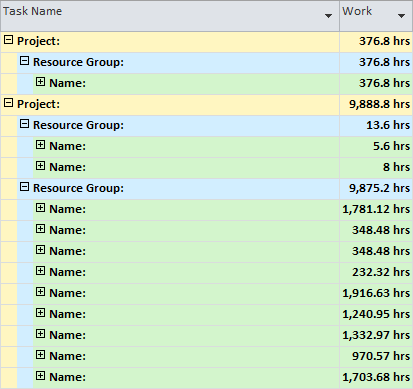The image size is (413, 389).
Task: Select the 8 hrs work cell
Action: 376,168
